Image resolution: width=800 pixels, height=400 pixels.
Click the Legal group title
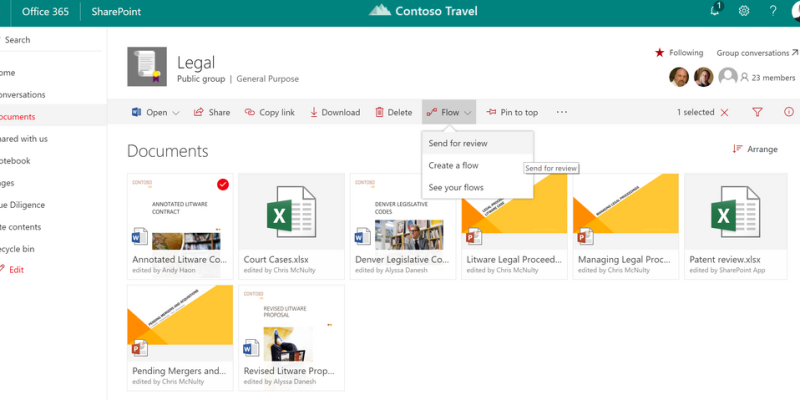tap(196, 63)
